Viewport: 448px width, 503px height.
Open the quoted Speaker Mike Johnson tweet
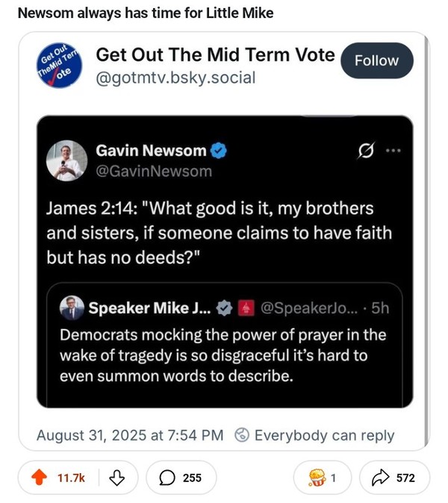224,355
